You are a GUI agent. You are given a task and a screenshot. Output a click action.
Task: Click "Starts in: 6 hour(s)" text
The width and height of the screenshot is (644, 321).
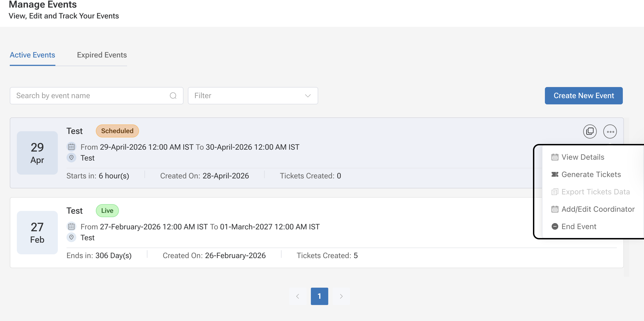coord(98,176)
